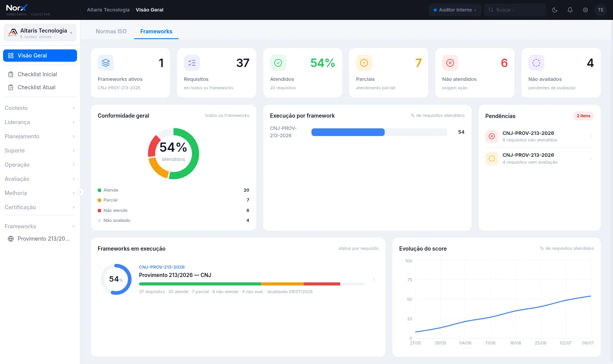Viewport: 613px width, 364px height.
Task: Expand the Operação section
Action: pyautogui.click(x=40, y=165)
